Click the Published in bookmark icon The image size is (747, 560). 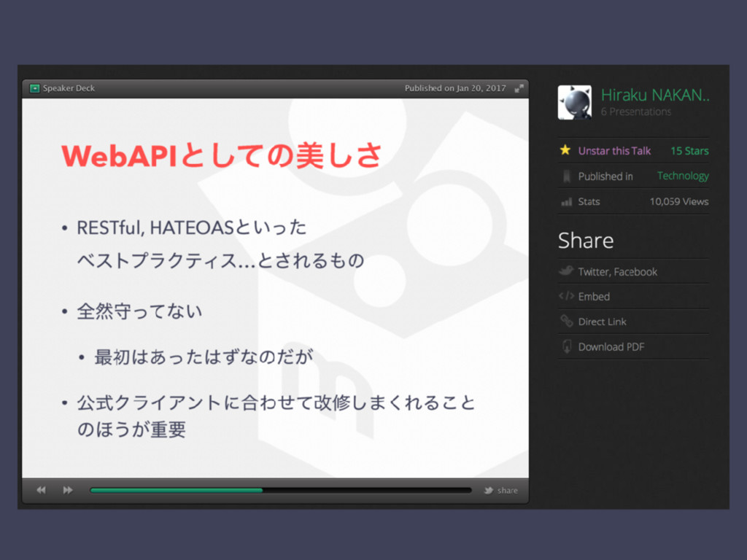566,176
